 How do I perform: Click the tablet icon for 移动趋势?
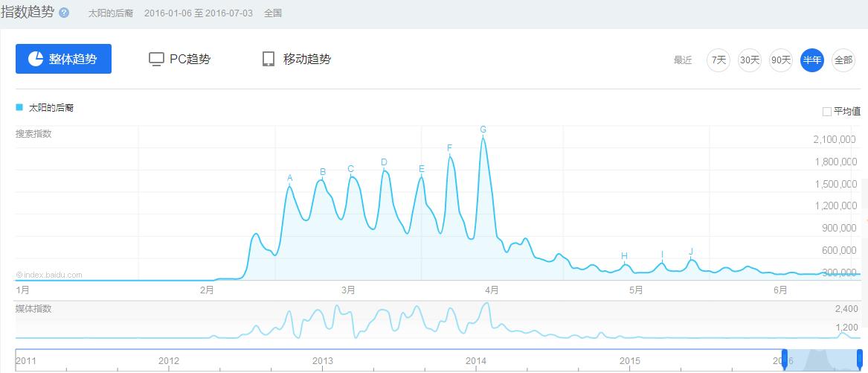(x=269, y=59)
